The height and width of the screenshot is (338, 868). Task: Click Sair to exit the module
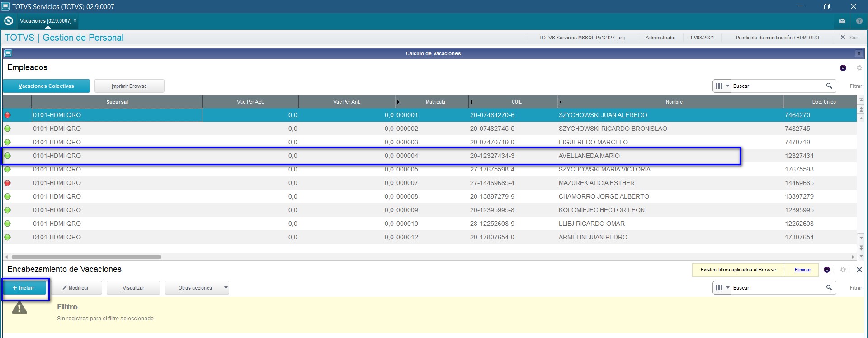coord(849,38)
